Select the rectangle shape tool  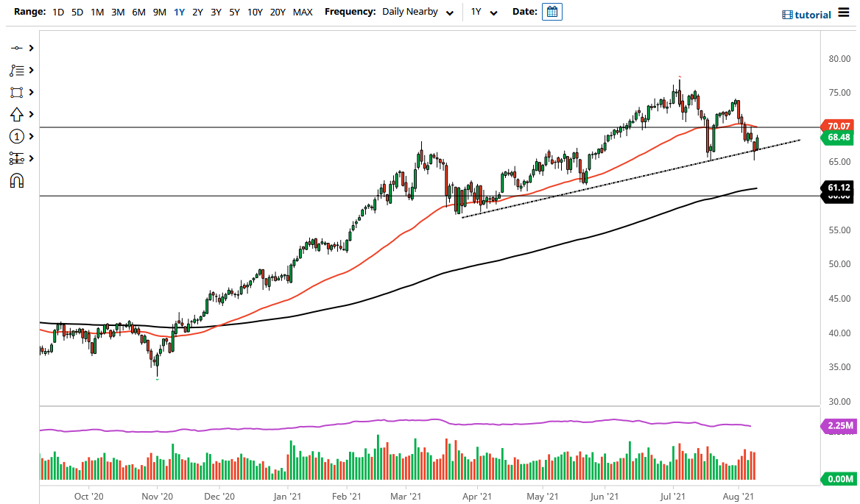click(18, 92)
